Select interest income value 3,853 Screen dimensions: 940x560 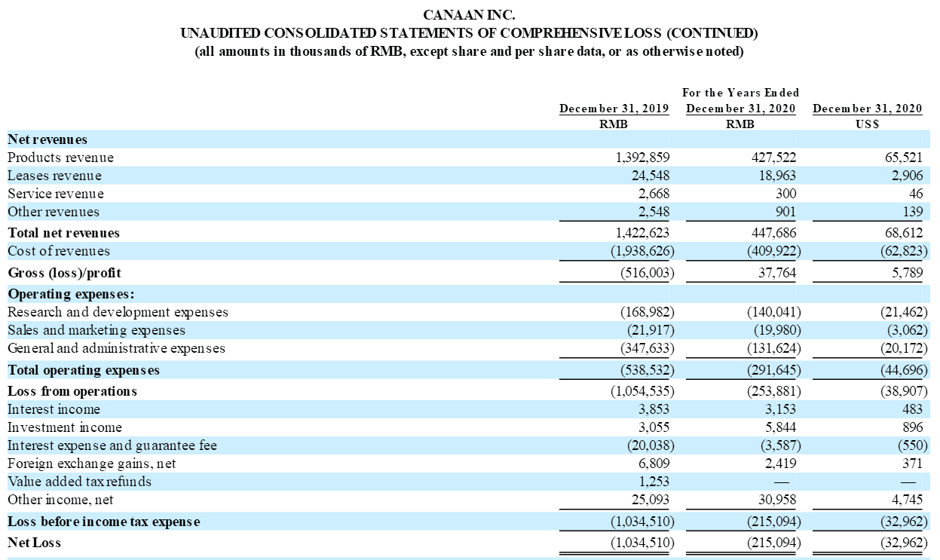(654, 409)
